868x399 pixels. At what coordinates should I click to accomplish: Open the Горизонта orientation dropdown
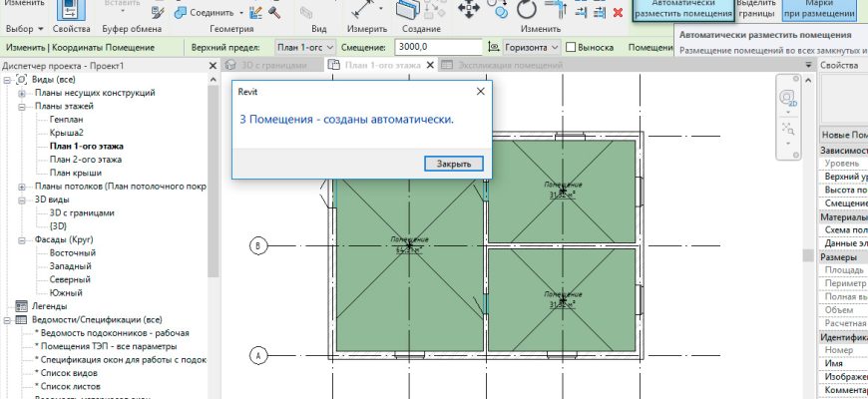coord(526,47)
